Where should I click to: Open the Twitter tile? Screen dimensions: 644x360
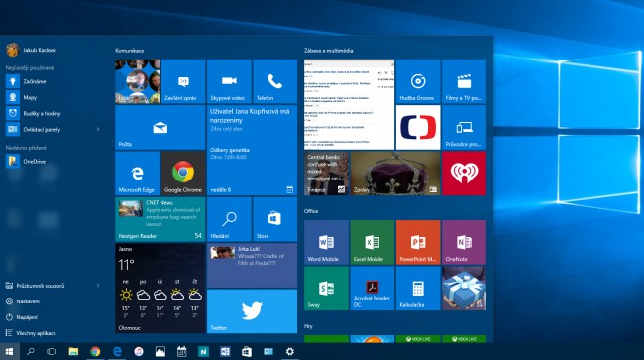[x=253, y=311]
